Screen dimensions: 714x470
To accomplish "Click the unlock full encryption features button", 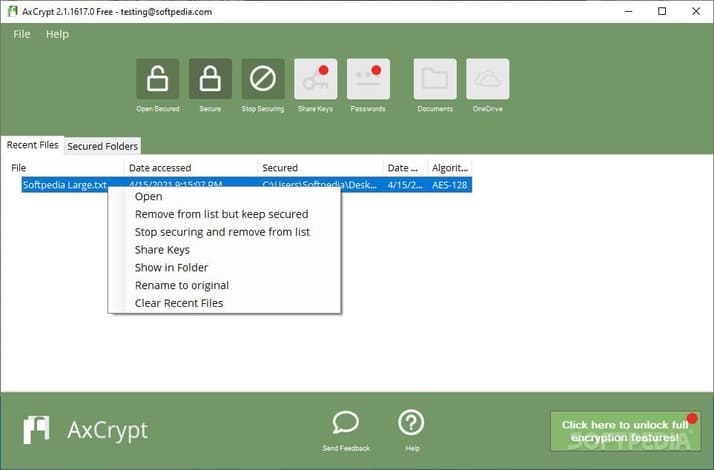I will (624, 431).
